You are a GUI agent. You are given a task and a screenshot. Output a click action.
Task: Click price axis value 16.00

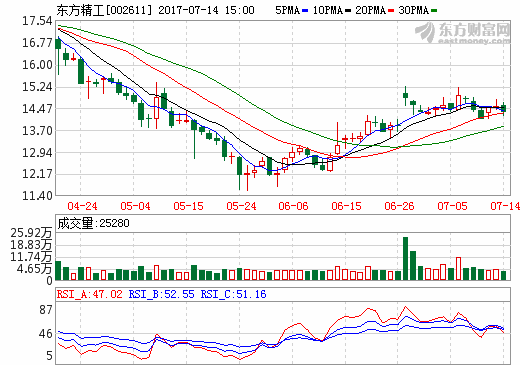point(37,65)
